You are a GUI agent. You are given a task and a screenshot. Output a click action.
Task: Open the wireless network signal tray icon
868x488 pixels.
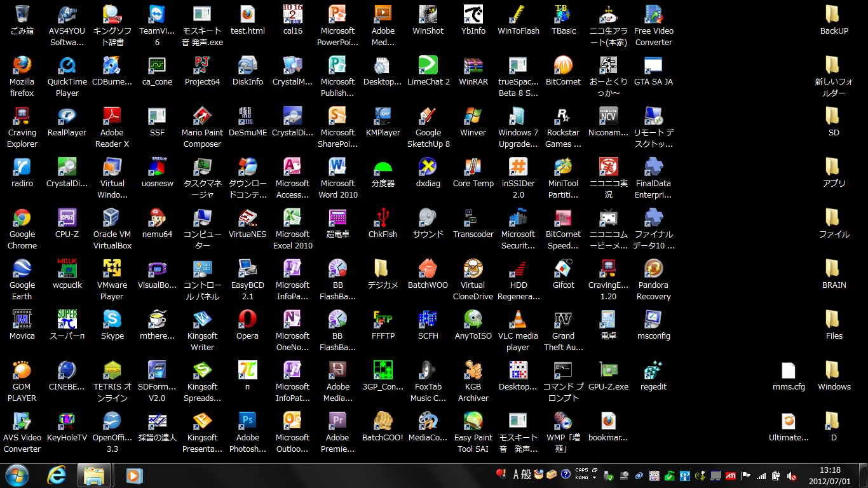(761, 476)
